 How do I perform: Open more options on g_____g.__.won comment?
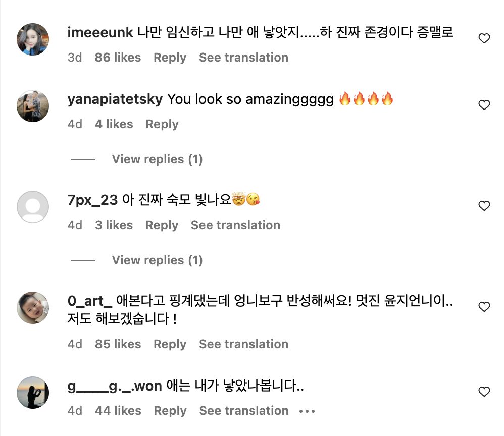pyautogui.click(x=307, y=411)
